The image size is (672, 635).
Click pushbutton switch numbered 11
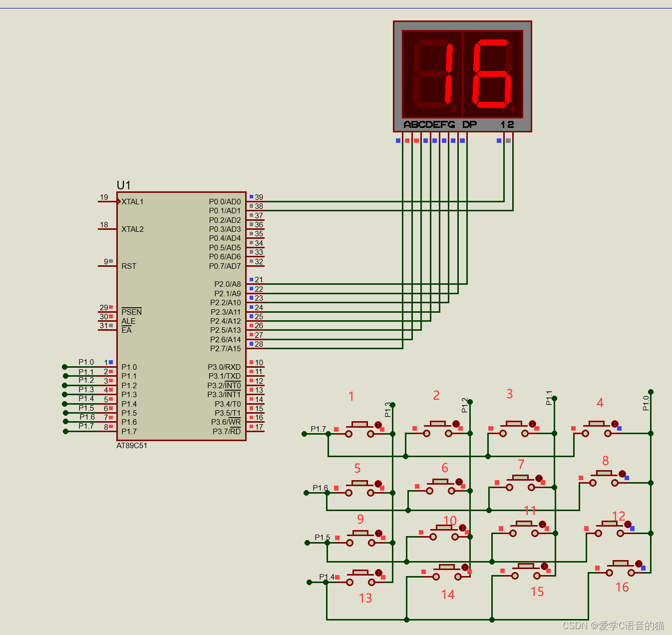pos(524,529)
